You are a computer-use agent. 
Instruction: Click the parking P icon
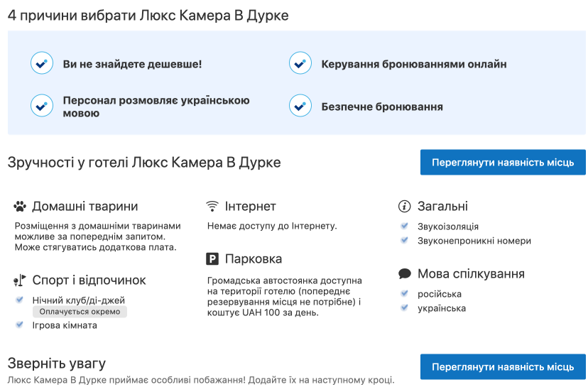[212, 259]
